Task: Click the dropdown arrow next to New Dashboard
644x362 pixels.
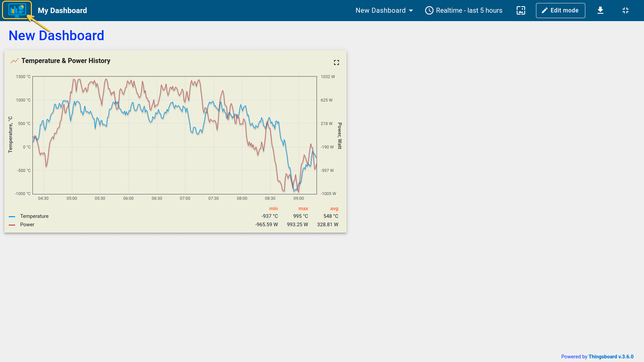Action: pos(411,11)
